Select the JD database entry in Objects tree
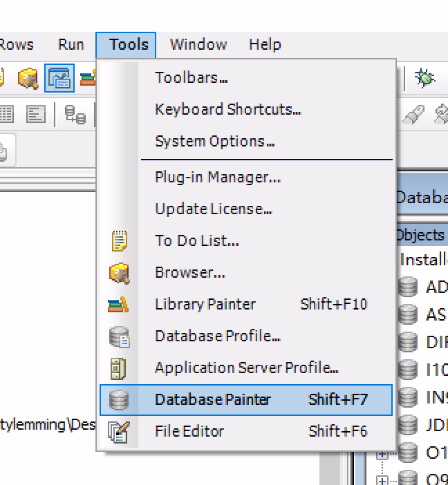Viewport: 448px width, 485px height. click(x=436, y=425)
